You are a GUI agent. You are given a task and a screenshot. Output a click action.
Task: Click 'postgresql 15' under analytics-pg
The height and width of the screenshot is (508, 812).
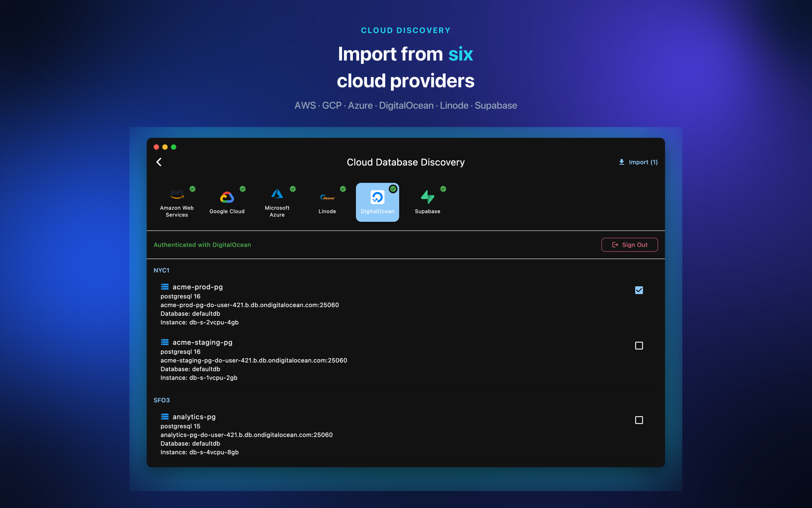[x=180, y=426]
